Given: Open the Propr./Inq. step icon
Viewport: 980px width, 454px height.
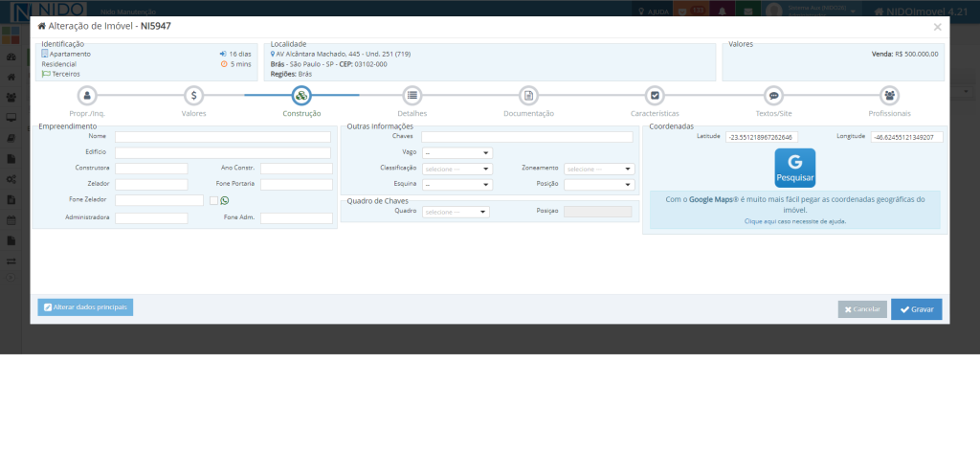Looking at the screenshot, I should pyautogui.click(x=87, y=95).
